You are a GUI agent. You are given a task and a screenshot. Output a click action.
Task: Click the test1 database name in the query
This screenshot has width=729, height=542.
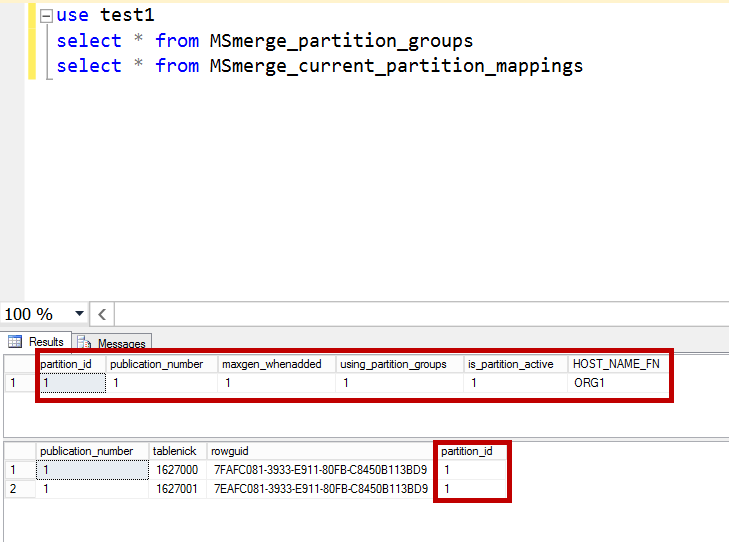[x=127, y=16]
